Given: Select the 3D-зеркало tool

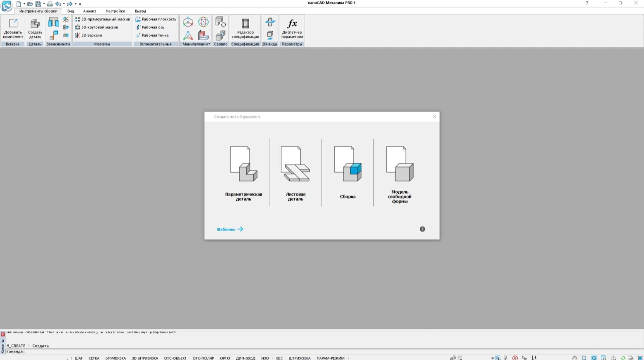Looking at the screenshot, I should point(89,35).
